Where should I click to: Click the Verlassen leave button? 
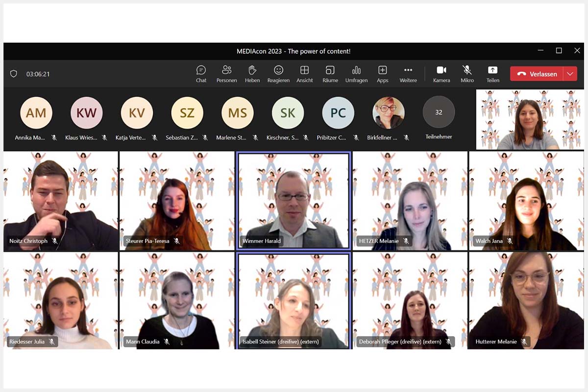pyautogui.click(x=537, y=74)
